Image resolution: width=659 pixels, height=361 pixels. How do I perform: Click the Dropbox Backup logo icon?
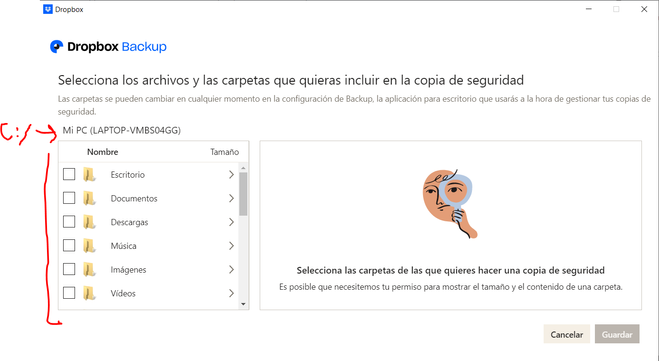click(56, 46)
